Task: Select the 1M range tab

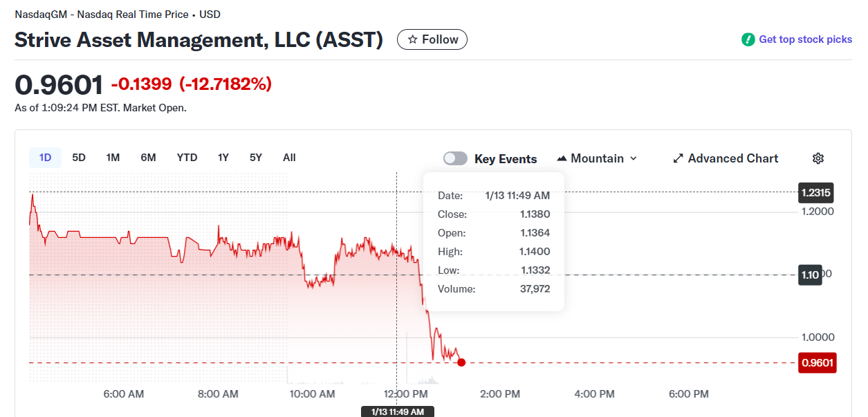Action: tap(113, 158)
